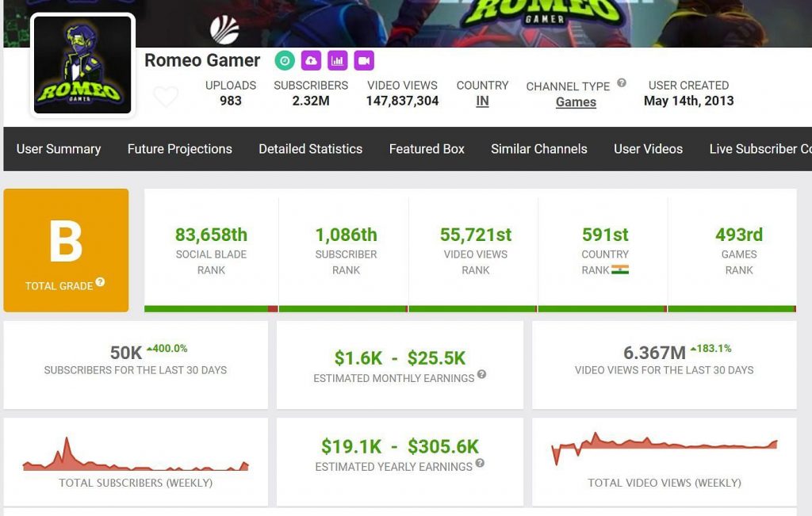The image size is (812, 516).
Task: Go to the Detailed Statistics tab
Action: [310, 149]
